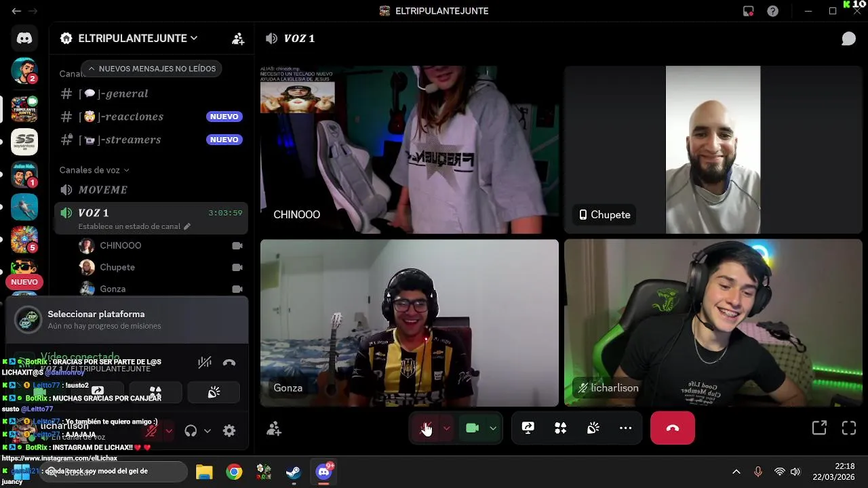
Task: Share screen from the sidebar voice panel
Action: [98, 392]
